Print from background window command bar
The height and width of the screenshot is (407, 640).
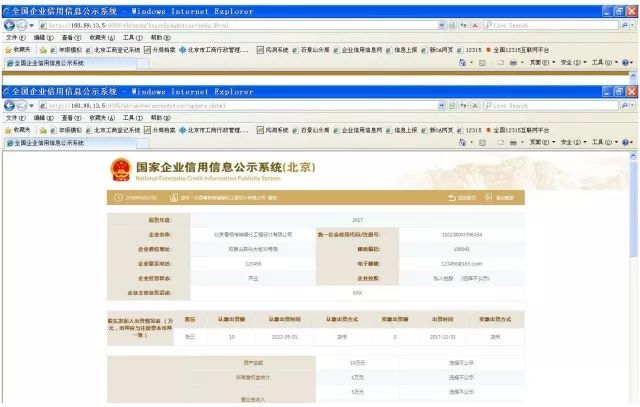click(x=513, y=62)
